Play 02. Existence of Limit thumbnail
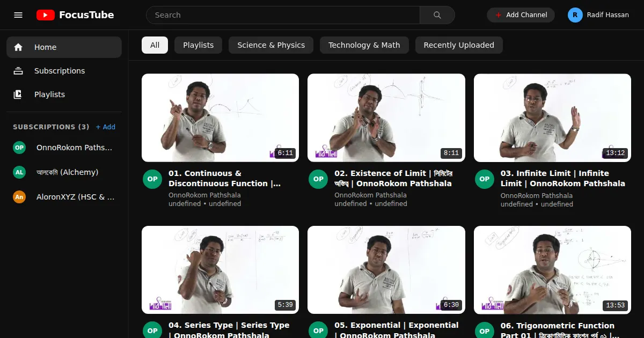 (386, 117)
